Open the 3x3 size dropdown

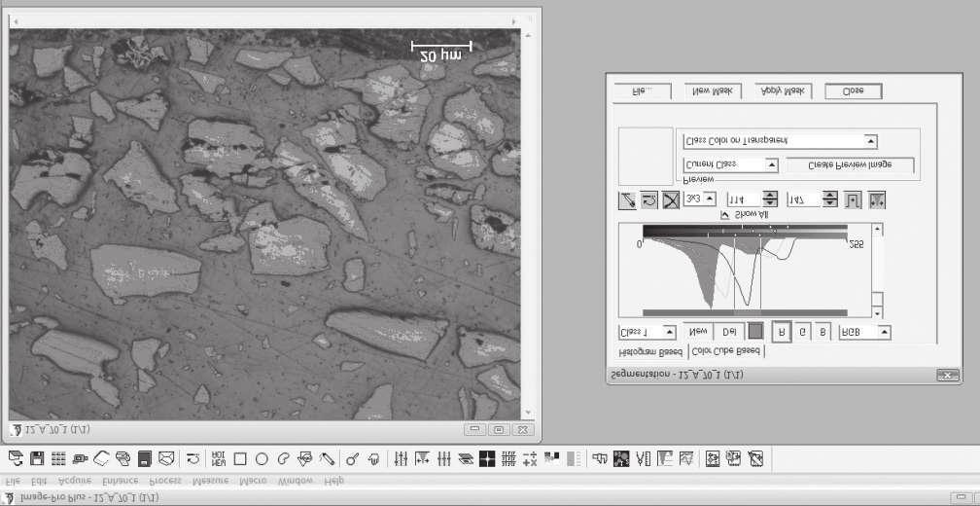[x=699, y=199]
